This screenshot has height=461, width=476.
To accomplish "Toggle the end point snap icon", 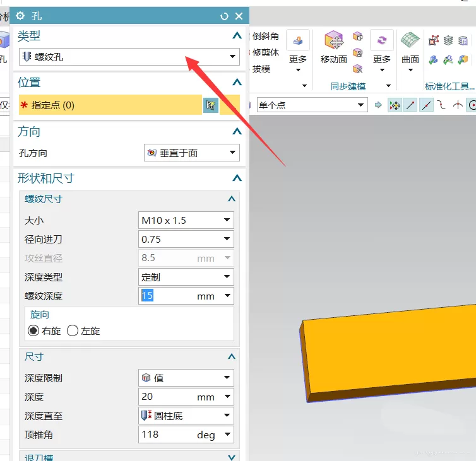I will [x=410, y=105].
